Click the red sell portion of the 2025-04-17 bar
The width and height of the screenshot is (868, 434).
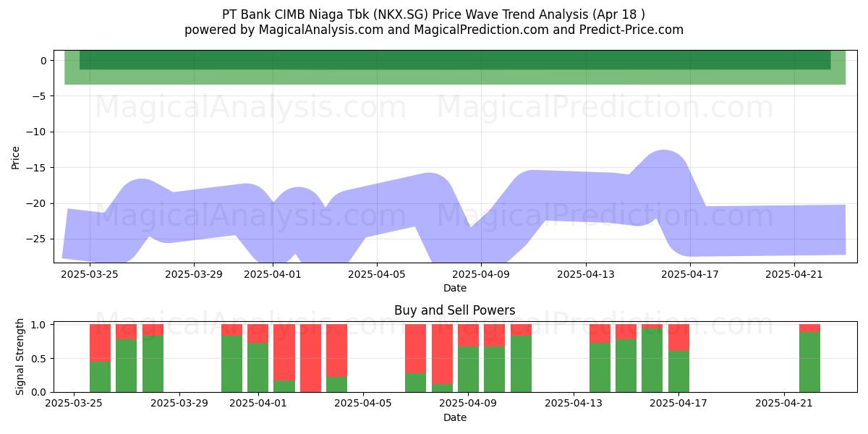click(678, 338)
